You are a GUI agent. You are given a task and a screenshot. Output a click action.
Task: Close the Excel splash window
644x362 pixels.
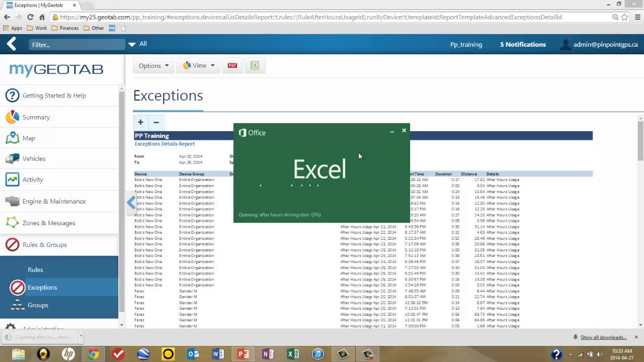coord(404,130)
